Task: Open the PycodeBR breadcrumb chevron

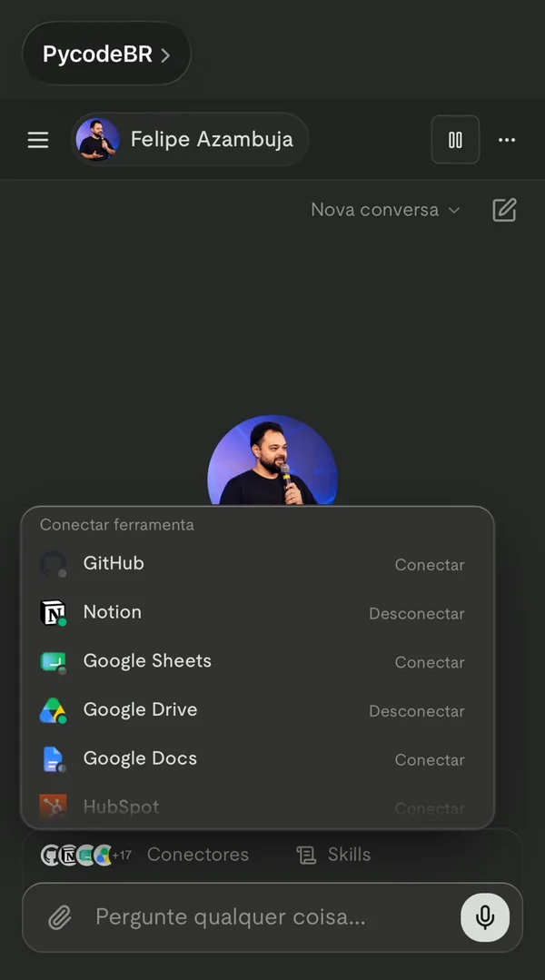Action: [x=165, y=55]
